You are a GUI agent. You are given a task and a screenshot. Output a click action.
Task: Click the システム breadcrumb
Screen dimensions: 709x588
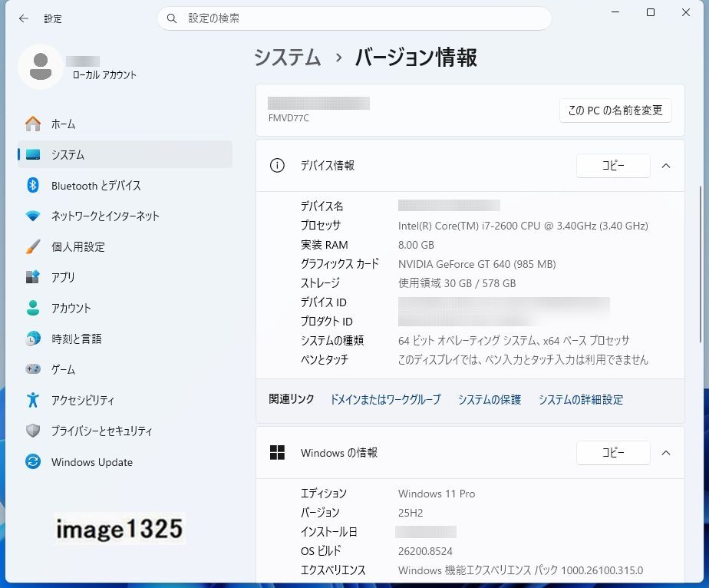pos(288,58)
